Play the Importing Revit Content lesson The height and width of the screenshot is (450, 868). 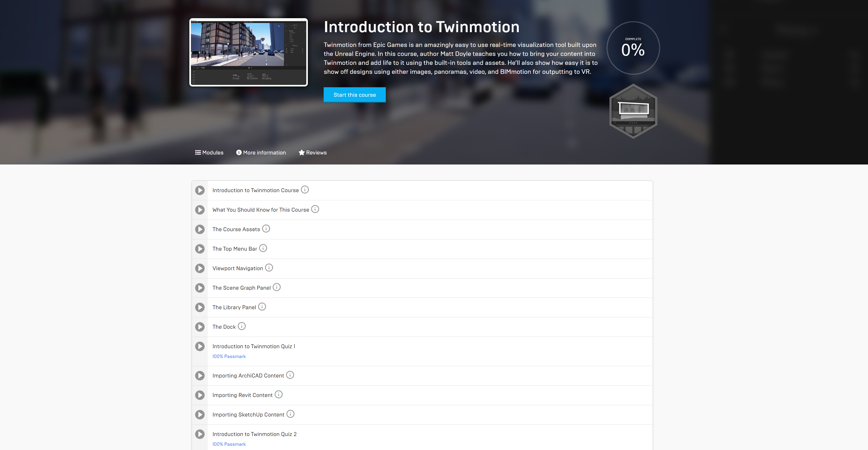pos(200,395)
